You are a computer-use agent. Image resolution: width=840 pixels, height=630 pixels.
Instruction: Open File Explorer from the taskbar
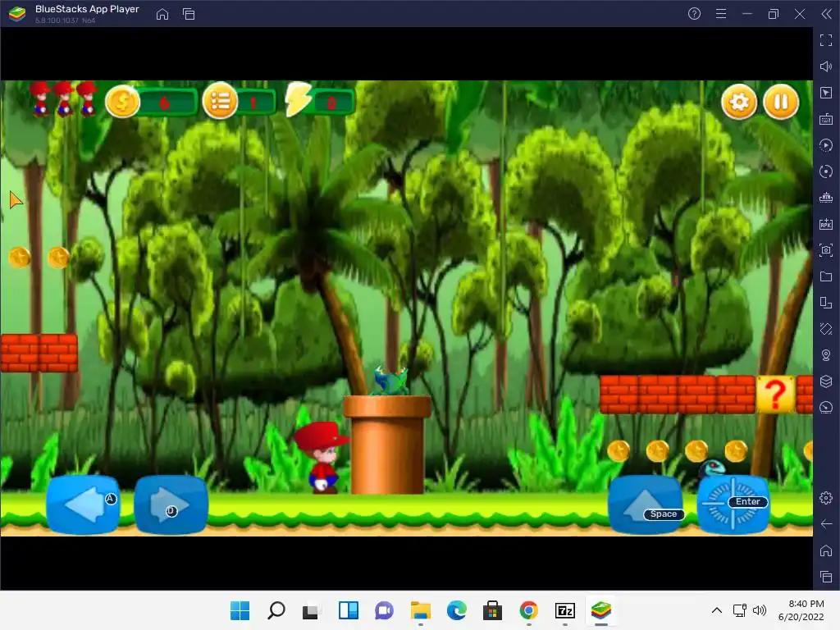click(421, 610)
